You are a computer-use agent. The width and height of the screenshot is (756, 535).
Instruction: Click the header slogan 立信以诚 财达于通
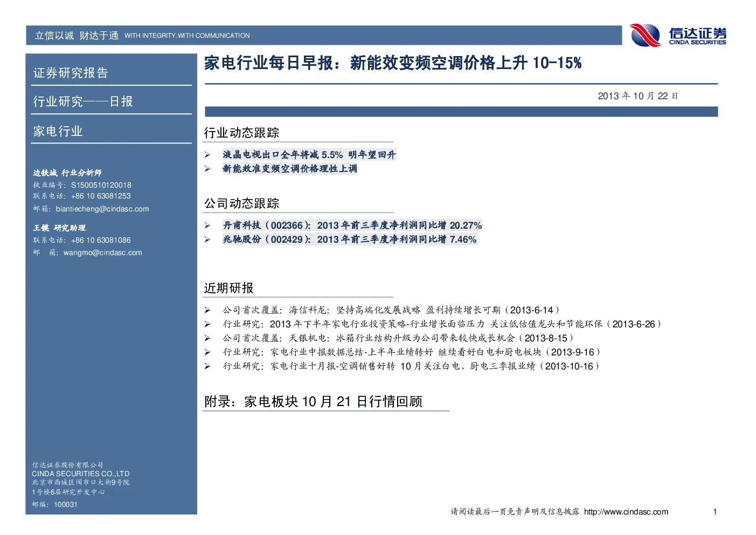pyautogui.click(x=77, y=36)
